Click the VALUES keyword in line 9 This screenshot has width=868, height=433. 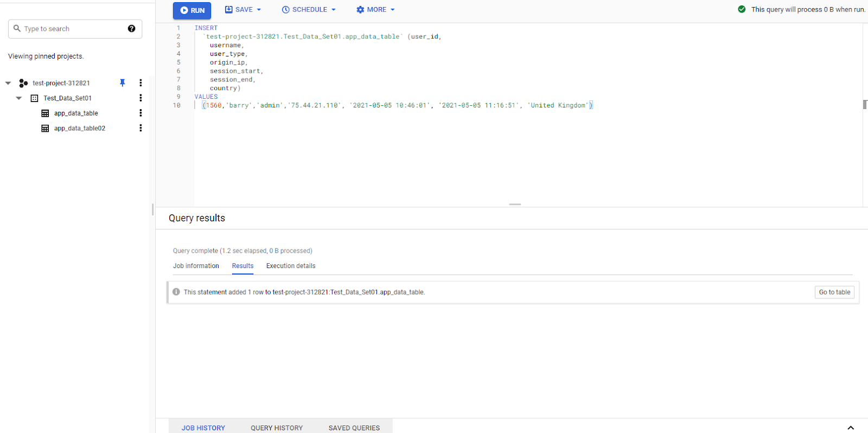point(206,97)
